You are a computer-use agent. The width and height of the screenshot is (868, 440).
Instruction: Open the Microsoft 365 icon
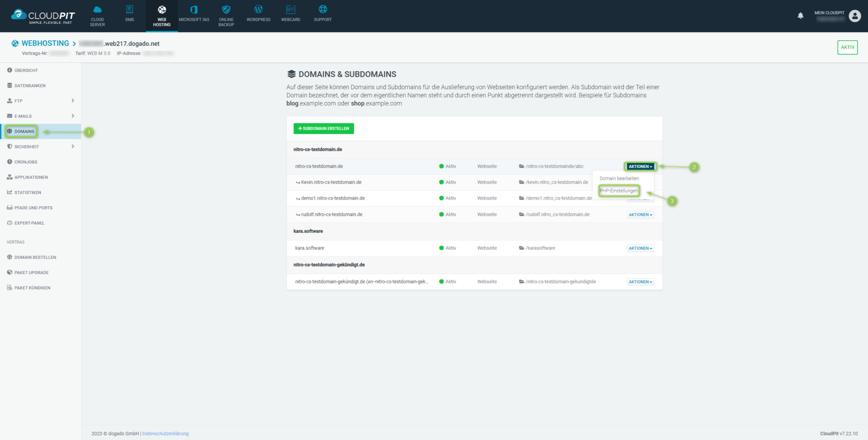(x=194, y=10)
